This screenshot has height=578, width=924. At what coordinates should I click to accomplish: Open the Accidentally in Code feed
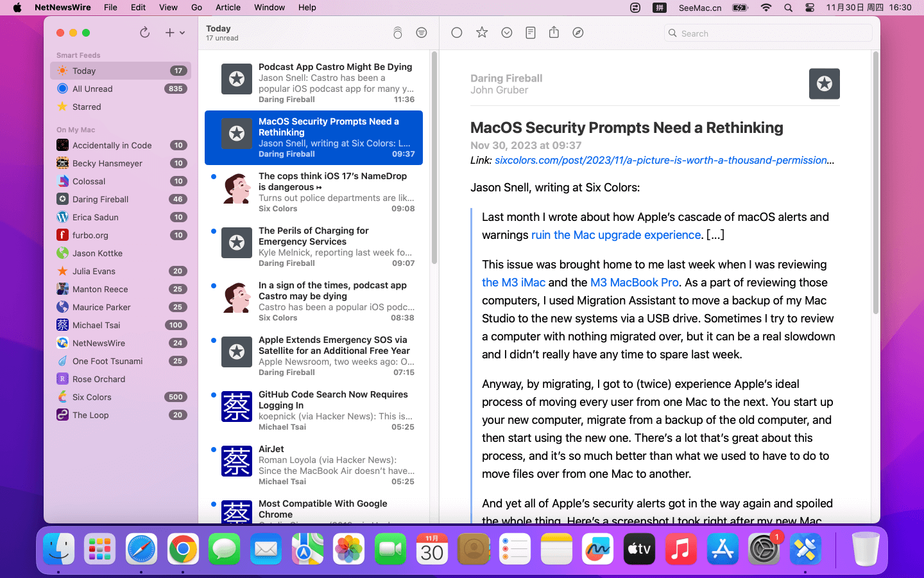coord(121,145)
